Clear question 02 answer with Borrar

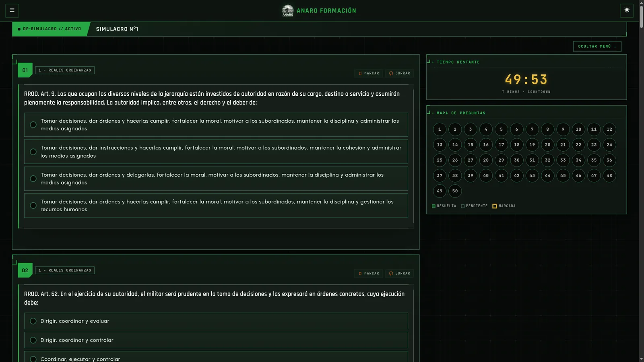click(400, 274)
